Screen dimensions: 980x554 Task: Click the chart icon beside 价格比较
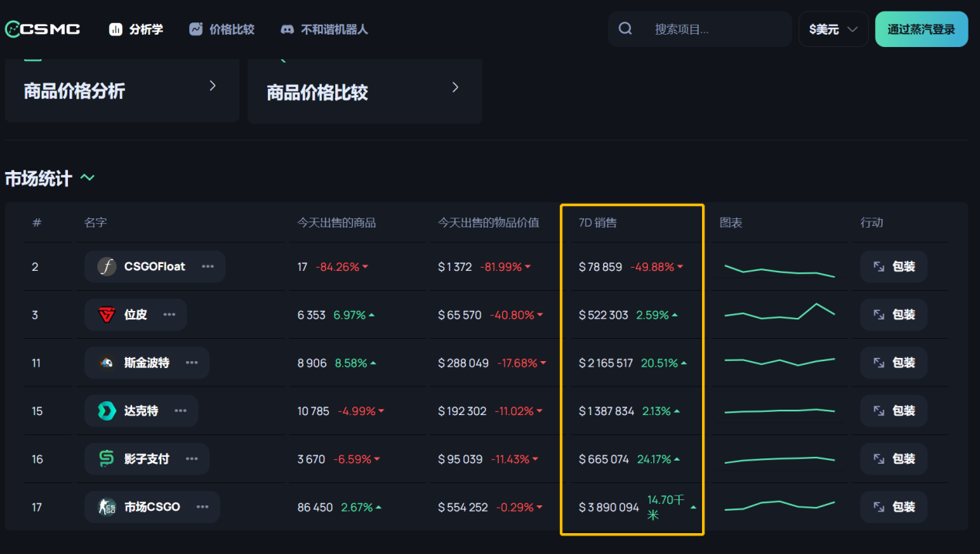tap(196, 29)
